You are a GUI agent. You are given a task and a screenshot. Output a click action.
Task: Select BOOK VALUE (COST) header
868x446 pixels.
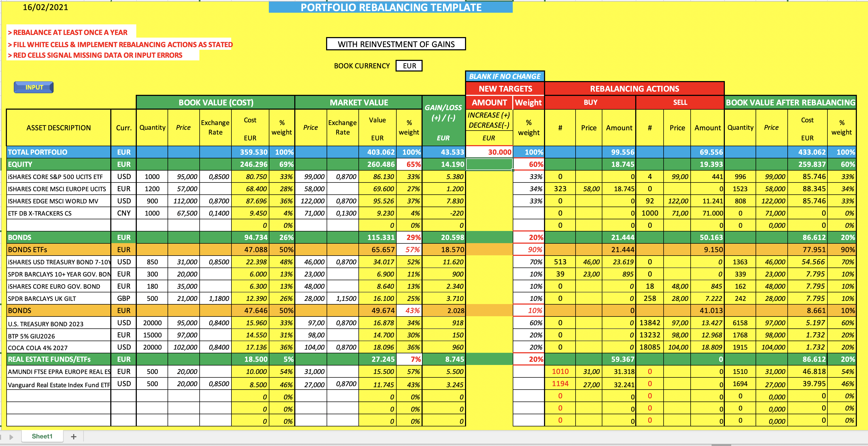(216, 102)
